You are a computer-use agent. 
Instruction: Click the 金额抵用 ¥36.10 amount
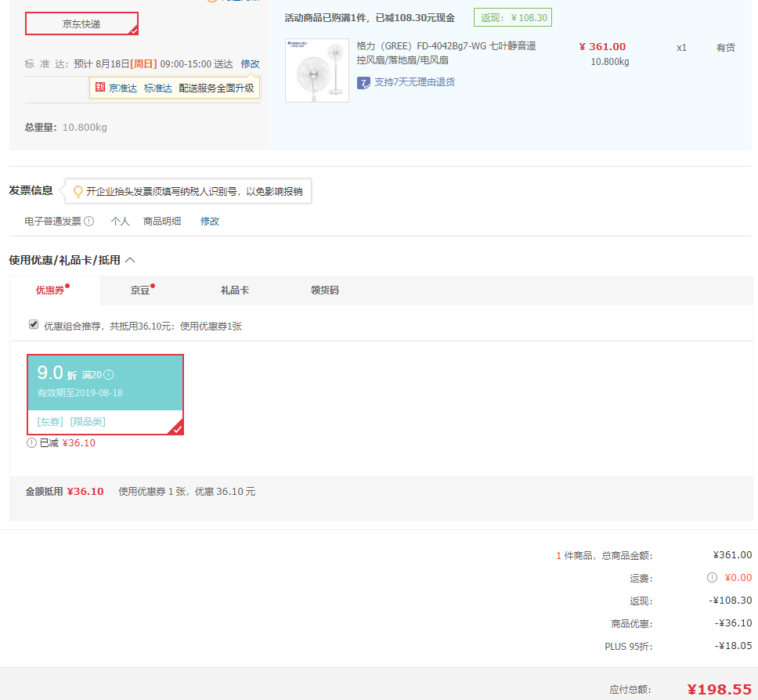click(85, 492)
